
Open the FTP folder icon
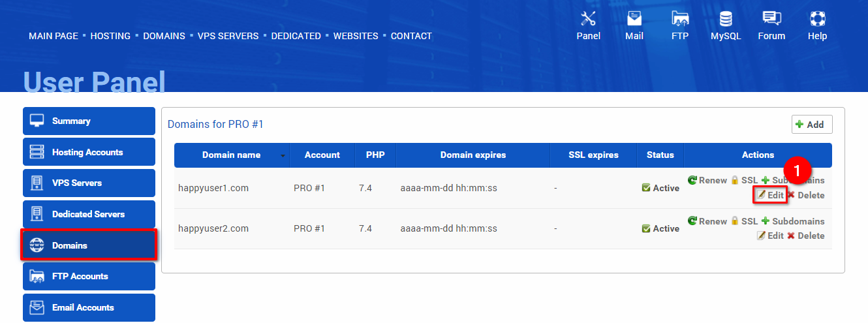(680, 18)
